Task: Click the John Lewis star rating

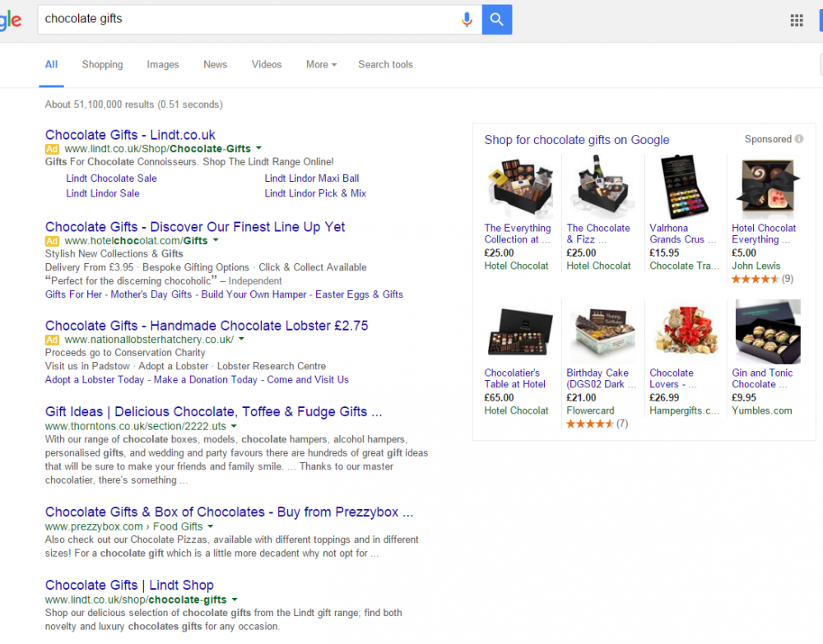Action: (755, 279)
